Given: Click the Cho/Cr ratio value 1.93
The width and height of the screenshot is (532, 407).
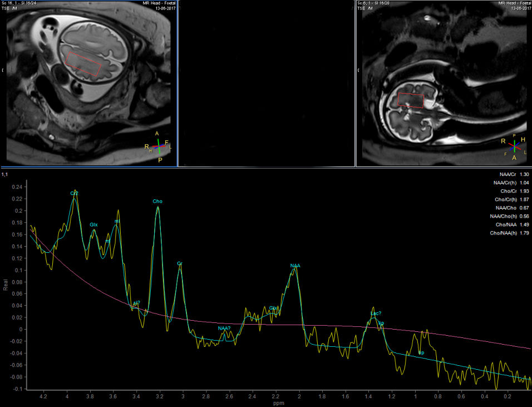Looking at the screenshot, I should click(x=524, y=191).
